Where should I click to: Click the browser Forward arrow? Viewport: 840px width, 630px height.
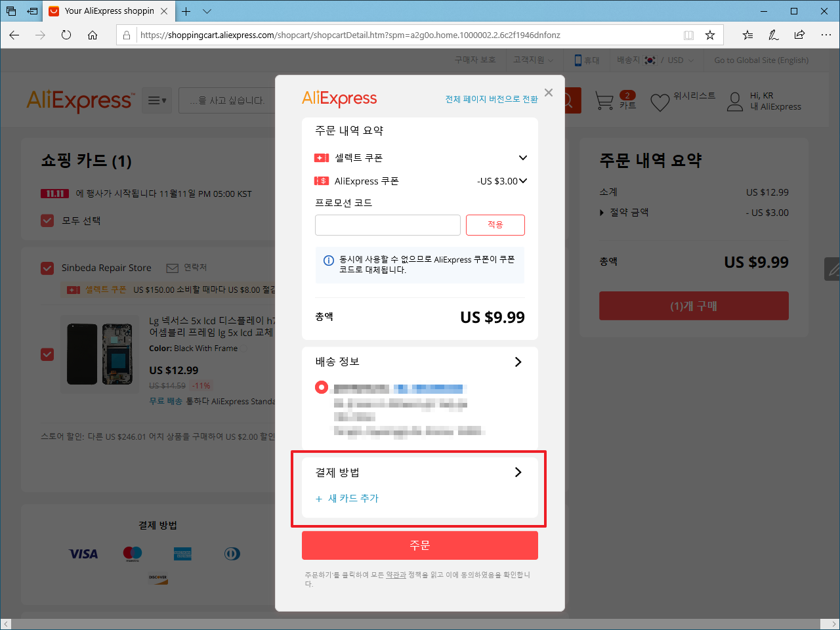pos(41,35)
